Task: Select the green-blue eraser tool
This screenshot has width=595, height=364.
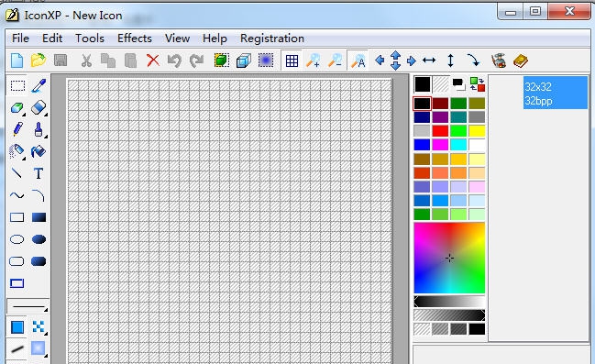Action: pos(17,108)
